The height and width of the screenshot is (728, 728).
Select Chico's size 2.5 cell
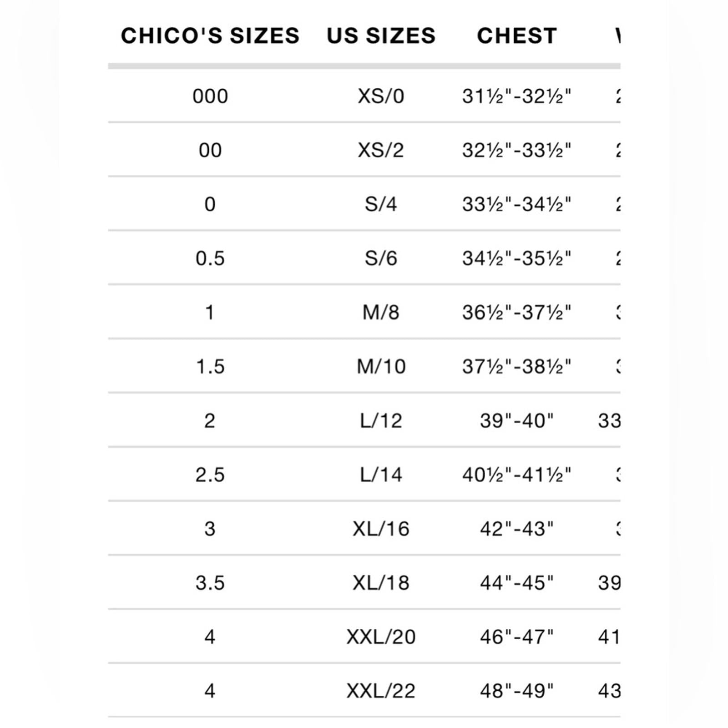pyautogui.click(x=210, y=475)
